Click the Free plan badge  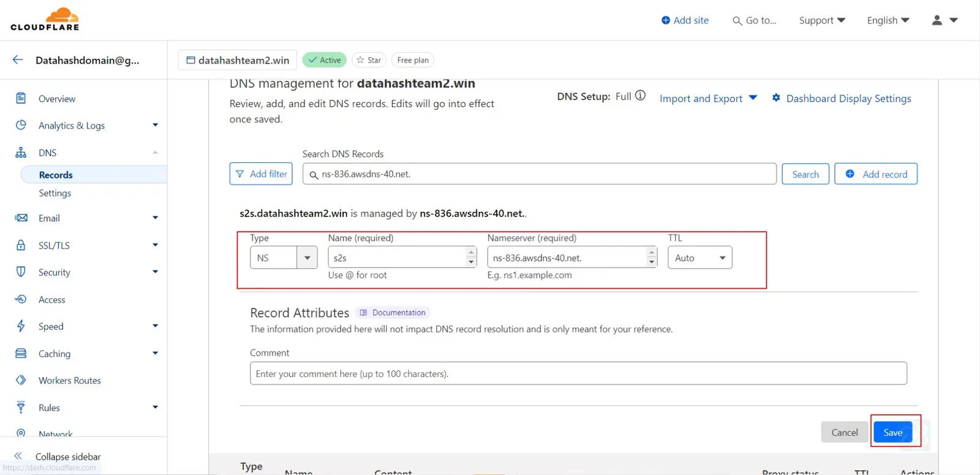[413, 60]
